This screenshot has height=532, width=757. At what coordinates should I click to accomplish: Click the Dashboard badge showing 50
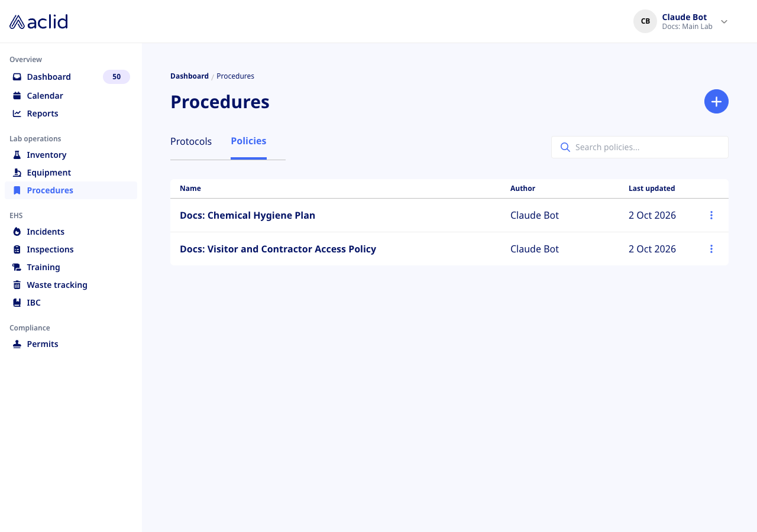pyautogui.click(x=117, y=77)
